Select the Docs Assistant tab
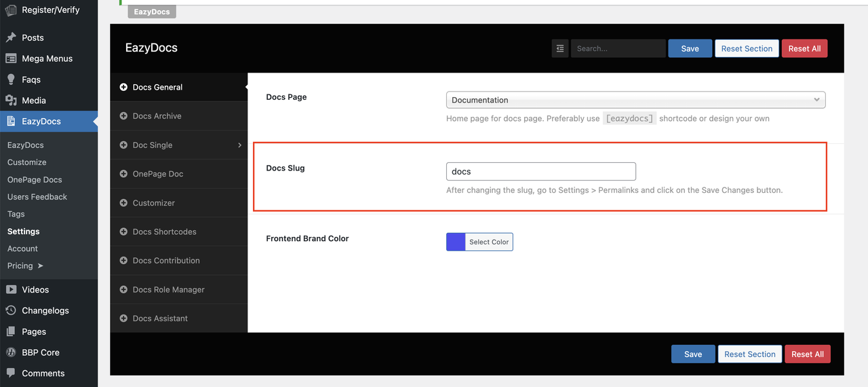 point(179,318)
